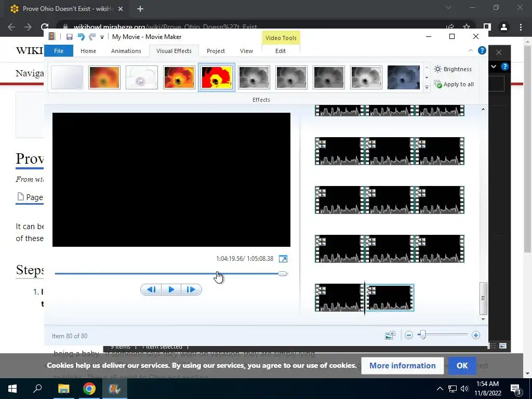The height and width of the screenshot is (399, 532).
Task: Click the Previous frame button
Action: pos(151,289)
